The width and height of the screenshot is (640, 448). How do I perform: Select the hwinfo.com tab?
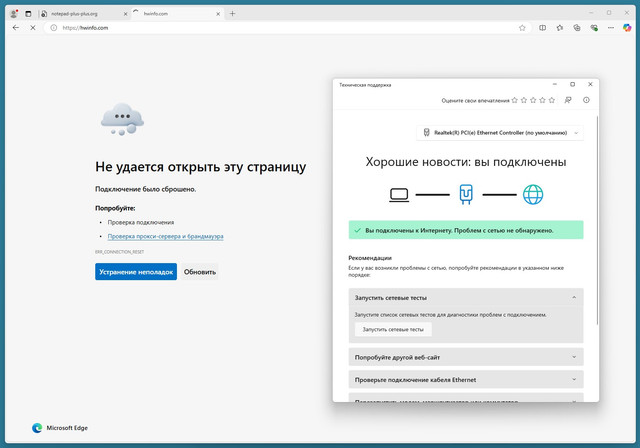[177, 14]
